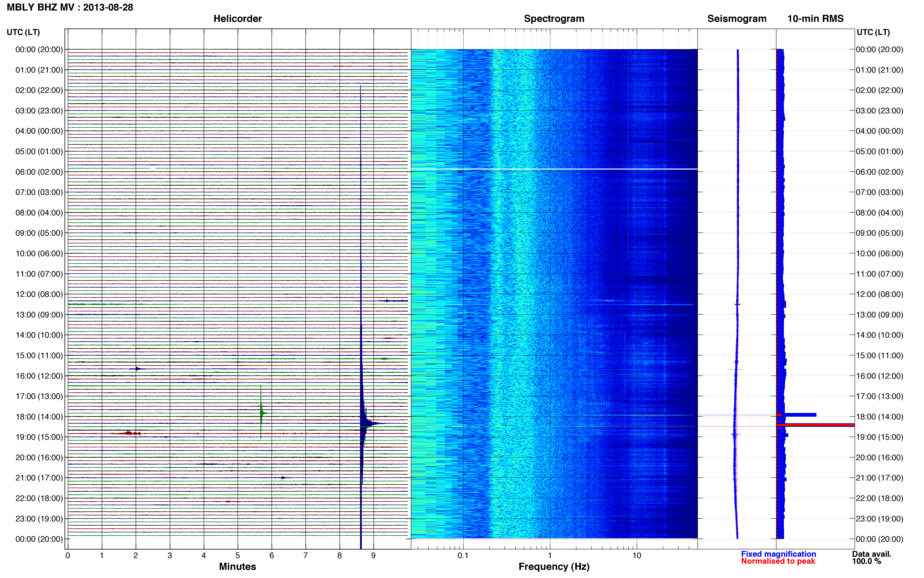Click left time label '14:00 (10:00)'
This screenshot has width=924, height=578.
[x=39, y=335]
